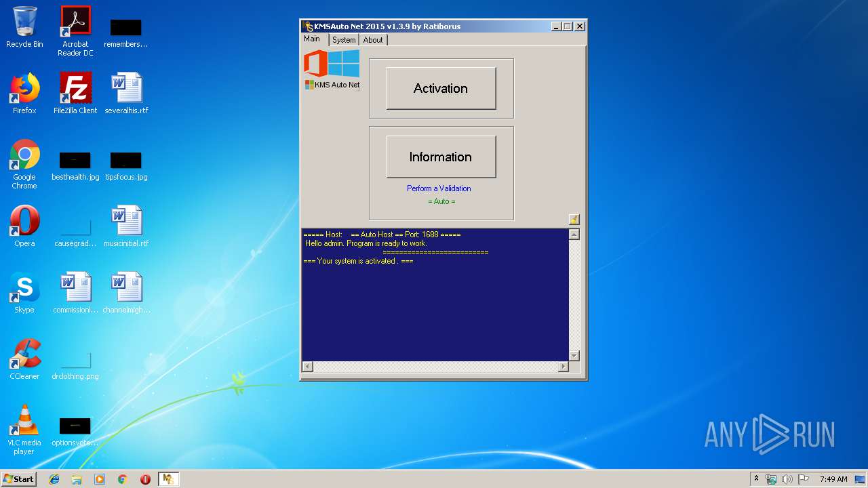Click the taskbar clock showing 7:49 AM
Screen dimensions: 868x488
tap(833, 479)
